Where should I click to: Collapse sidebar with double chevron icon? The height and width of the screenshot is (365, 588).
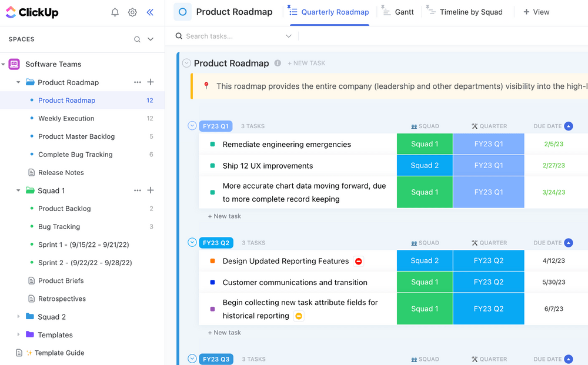[x=150, y=12]
